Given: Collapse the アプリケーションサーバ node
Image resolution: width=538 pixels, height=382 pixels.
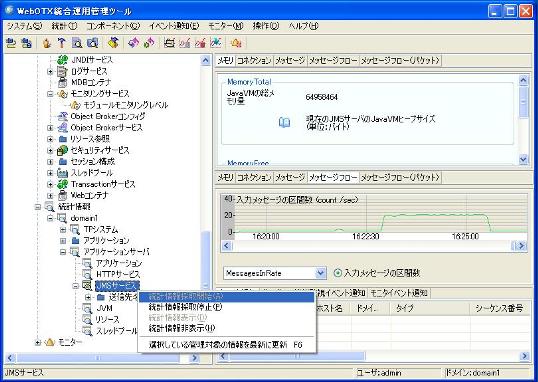Looking at the screenshot, I should coord(63,252).
